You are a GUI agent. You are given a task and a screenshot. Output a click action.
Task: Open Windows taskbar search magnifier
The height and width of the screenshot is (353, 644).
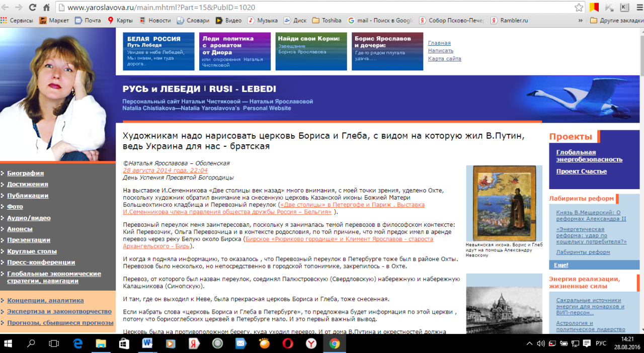tap(31, 343)
